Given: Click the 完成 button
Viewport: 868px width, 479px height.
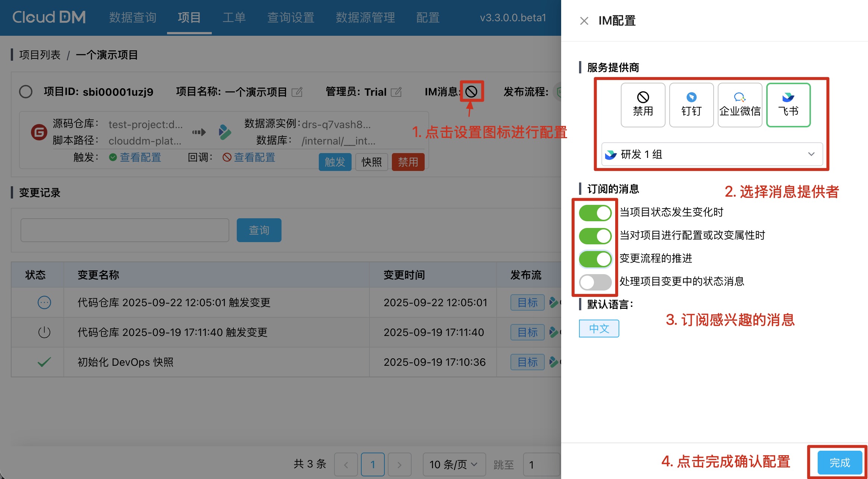Looking at the screenshot, I should click(839, 463).
